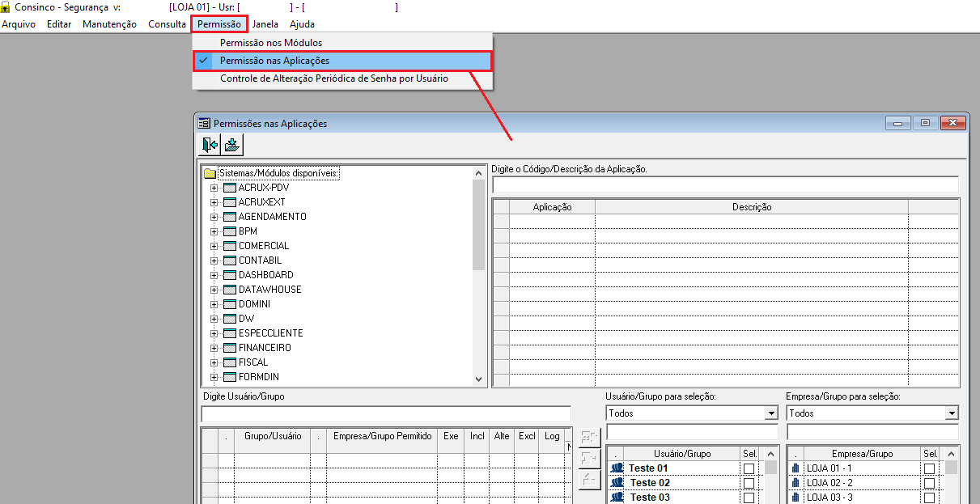Check the Sel. box for LOJA 03 - 3

930,498
